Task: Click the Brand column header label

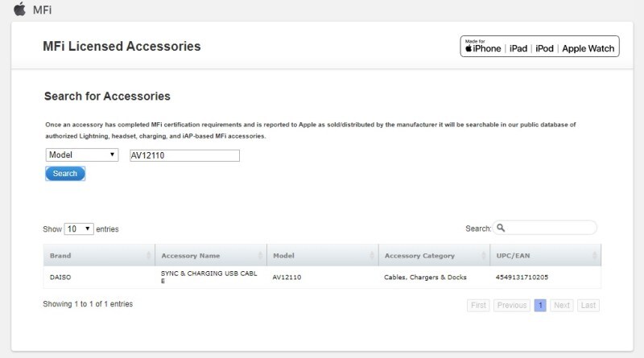Action: 60,256
